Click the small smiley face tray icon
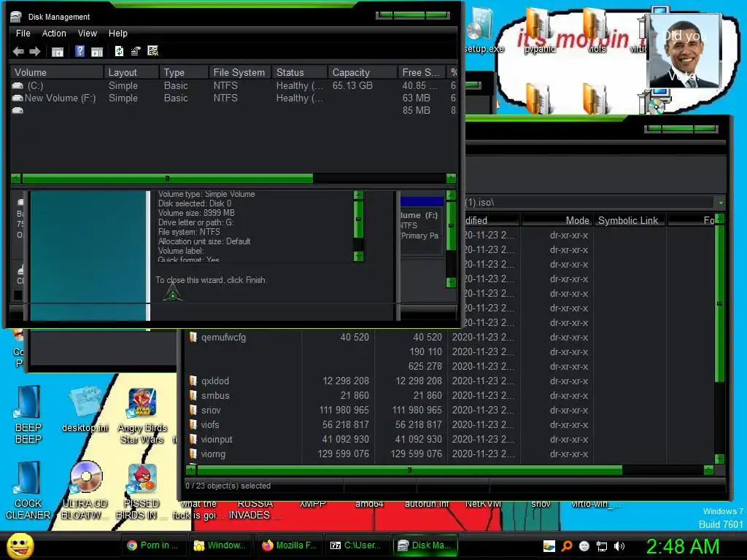The height and width of the screenshot is (560, 747). (584, 546)
